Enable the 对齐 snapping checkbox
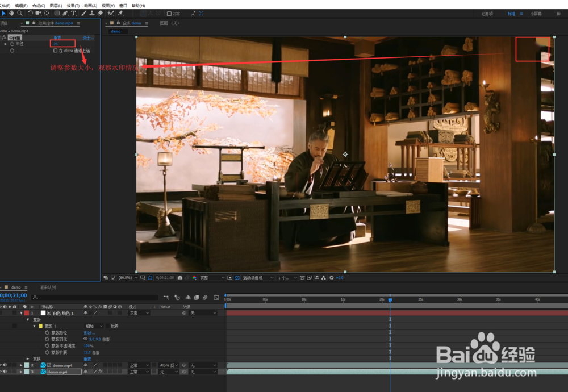Image resolution: width=568 pixels, height=392 pixels. pos(169,14)
